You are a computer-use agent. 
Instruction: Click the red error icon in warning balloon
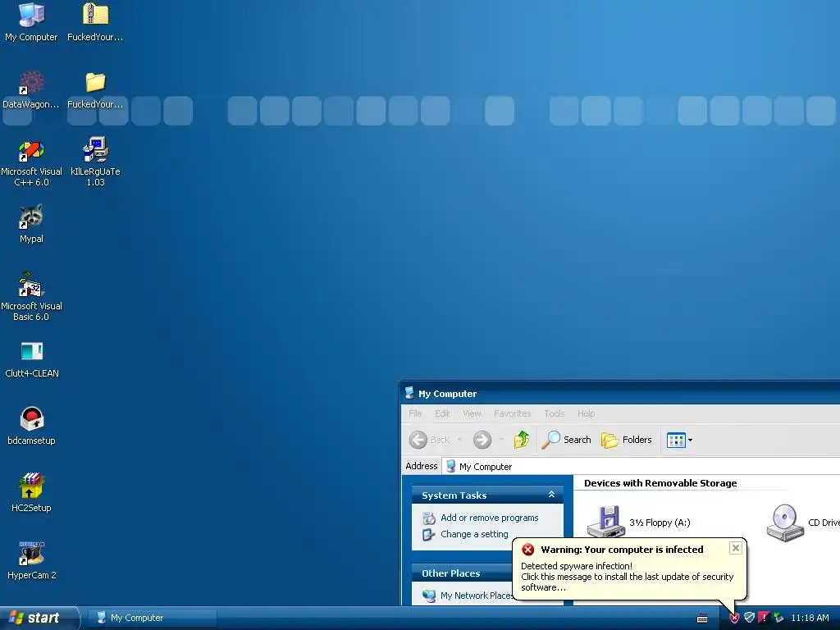click(528, 550)
